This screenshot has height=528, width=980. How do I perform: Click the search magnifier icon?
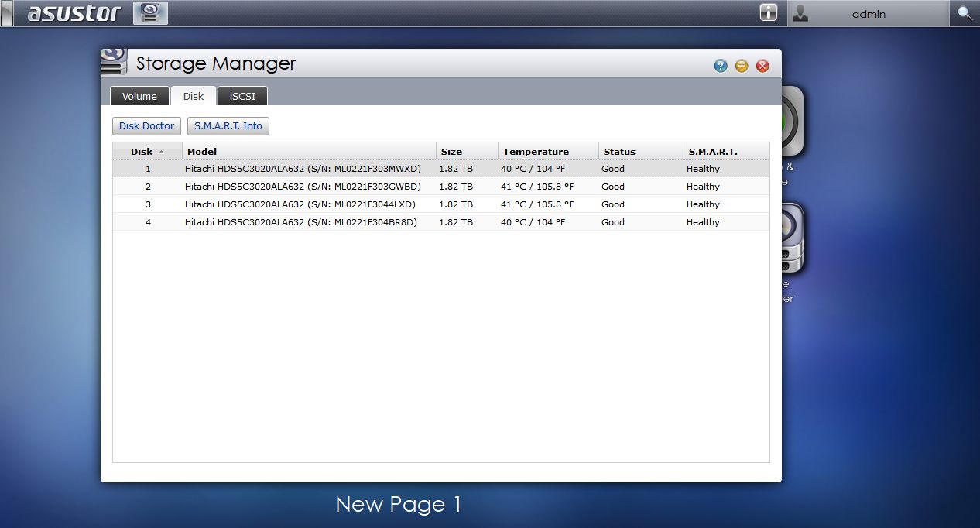[x=965, y=13]
